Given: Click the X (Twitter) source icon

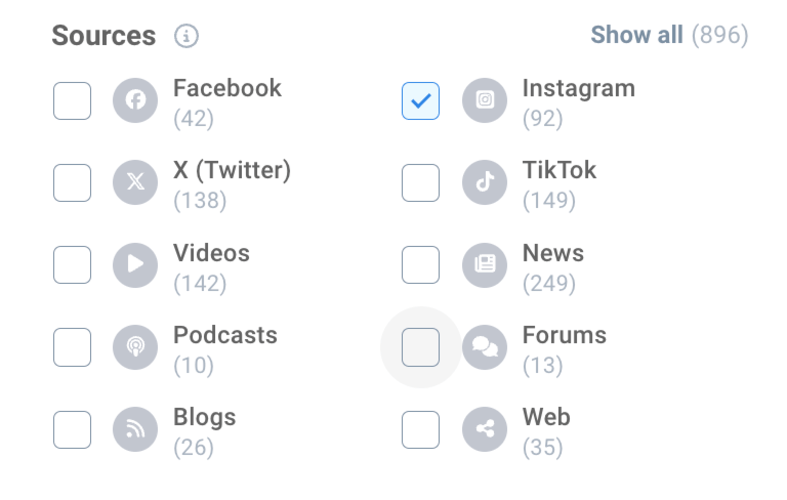Looking at the screenshot, I should click(x=135, y=183).
